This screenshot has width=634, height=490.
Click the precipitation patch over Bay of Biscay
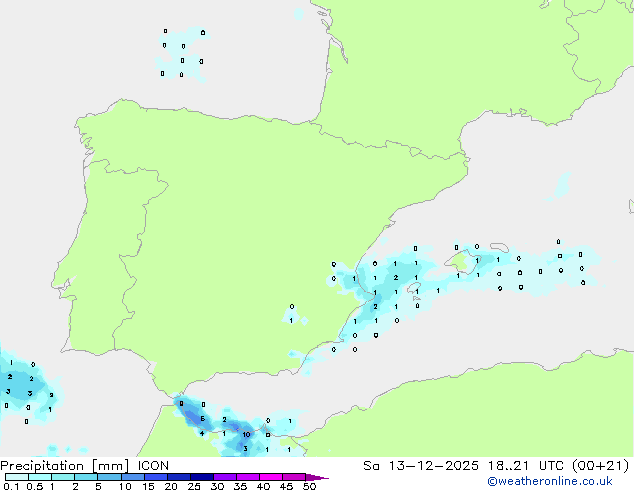tap(183, 53)
